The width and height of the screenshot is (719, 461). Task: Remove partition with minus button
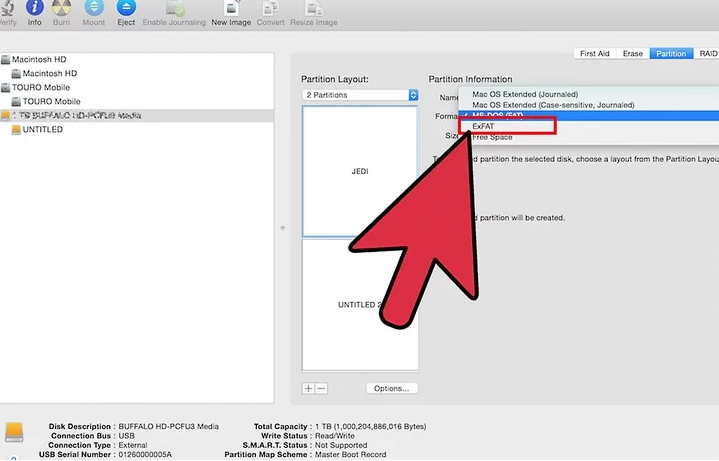click(321, 389)
